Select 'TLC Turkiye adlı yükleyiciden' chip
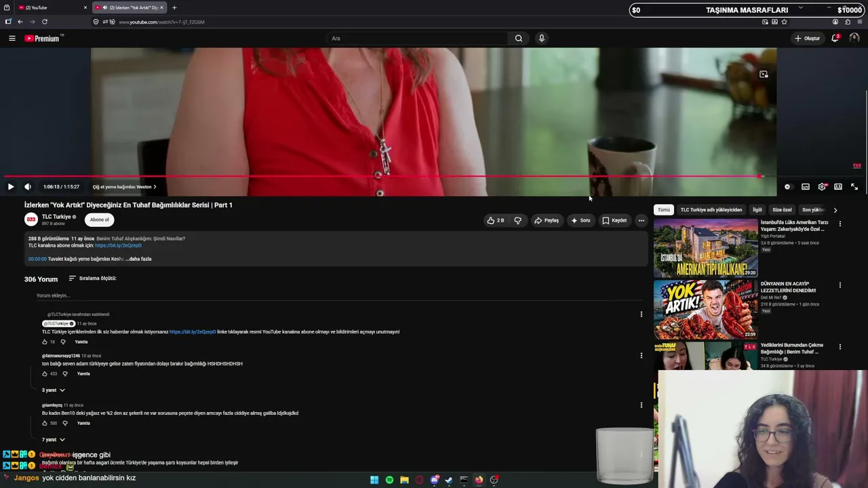Image resolution: width=868 pixels, height=488 pixels. (711, 210)
